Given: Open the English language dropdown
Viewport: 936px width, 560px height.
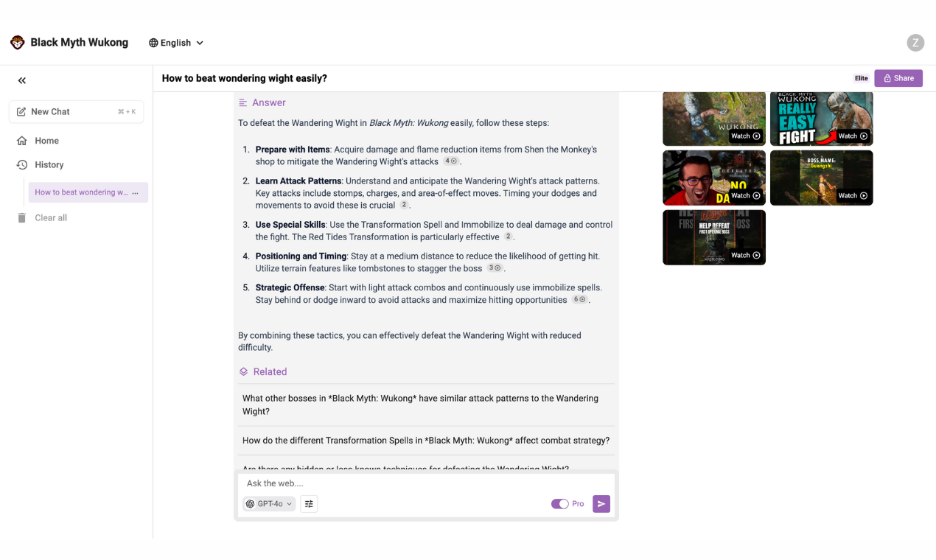Looking at the screenshot, I should (176, 43).
